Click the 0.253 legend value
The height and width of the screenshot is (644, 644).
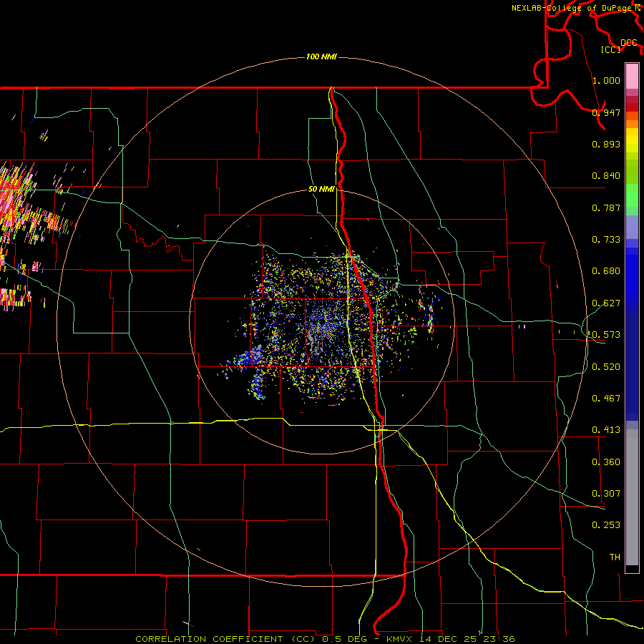606,525
